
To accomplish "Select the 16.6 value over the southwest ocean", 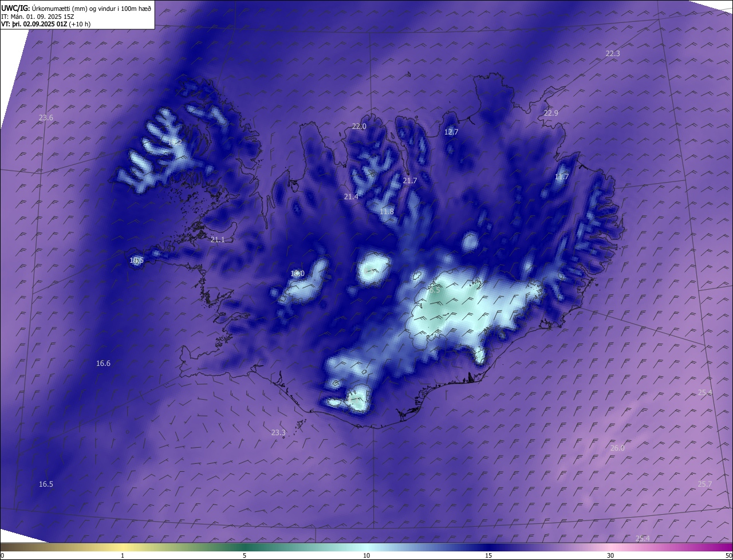I will (x=103, y=364).
